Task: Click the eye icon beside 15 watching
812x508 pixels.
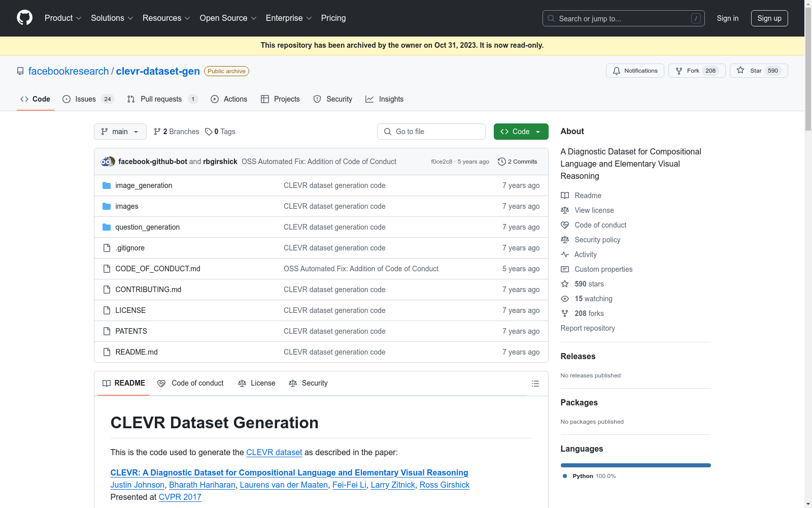Action: tap(565, 299)
